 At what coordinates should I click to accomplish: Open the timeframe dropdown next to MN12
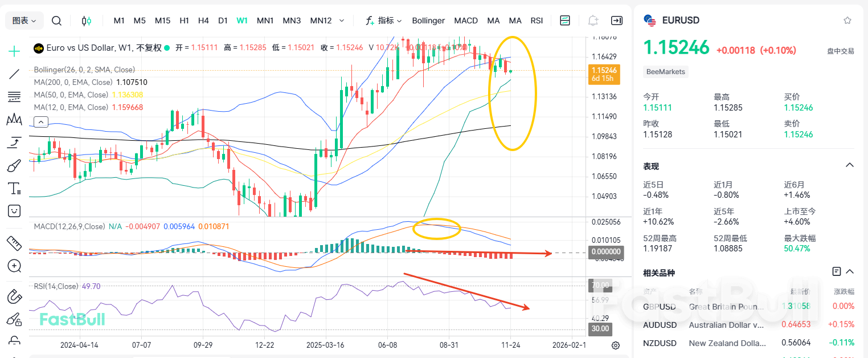tap(343, 20)
